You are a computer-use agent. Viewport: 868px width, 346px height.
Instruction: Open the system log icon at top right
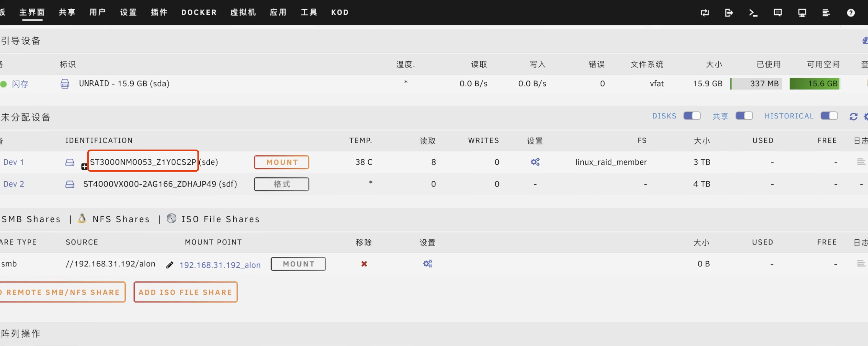pyautogui.click(x=826, y=13)
